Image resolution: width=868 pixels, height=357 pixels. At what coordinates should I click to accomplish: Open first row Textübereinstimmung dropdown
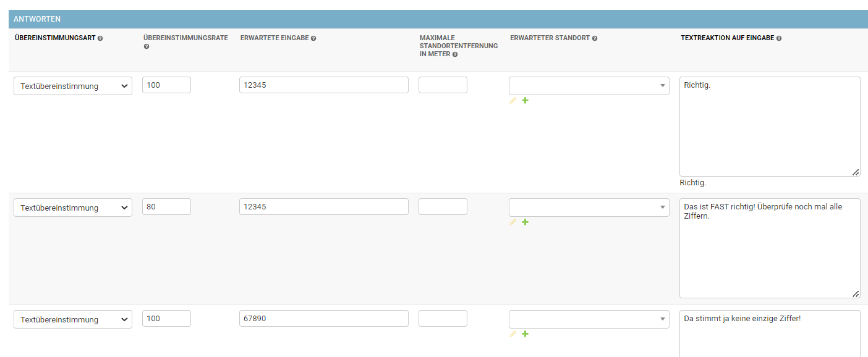click(x=73, y=86)
